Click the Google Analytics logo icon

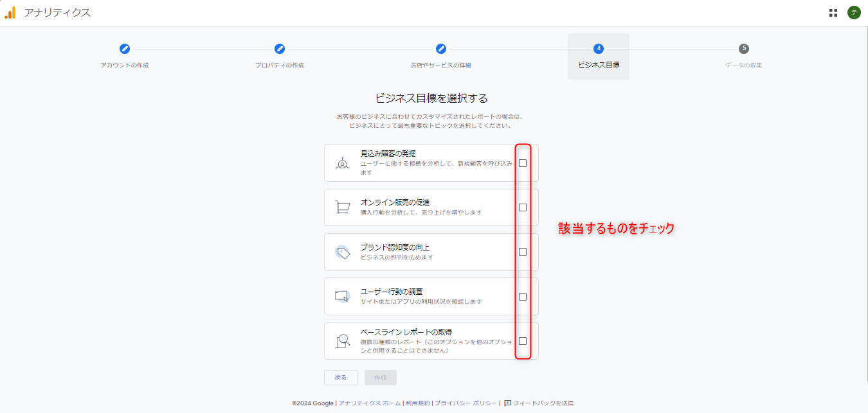point(10,13)
